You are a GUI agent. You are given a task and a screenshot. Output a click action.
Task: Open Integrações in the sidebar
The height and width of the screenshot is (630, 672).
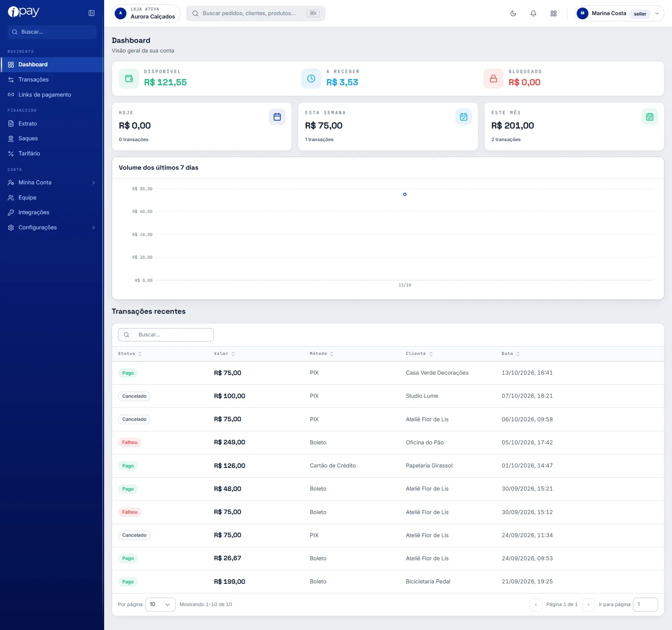click(x=52, y=213)
